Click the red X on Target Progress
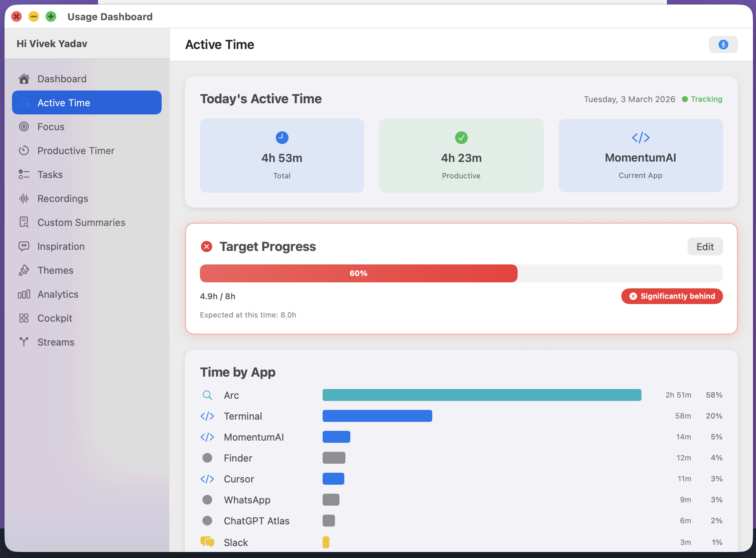The height and width of the screenshot is (558, 756). [x=207, y=246]
